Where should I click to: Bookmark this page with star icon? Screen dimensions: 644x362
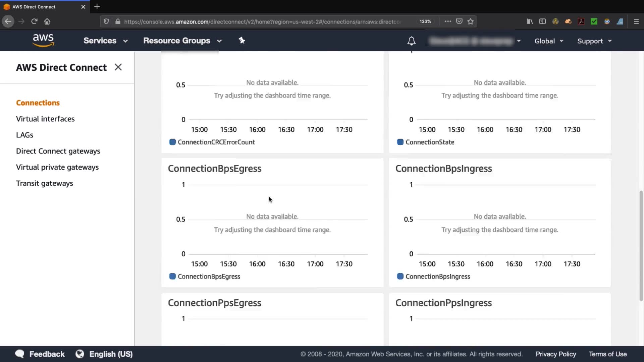point(471,21)
